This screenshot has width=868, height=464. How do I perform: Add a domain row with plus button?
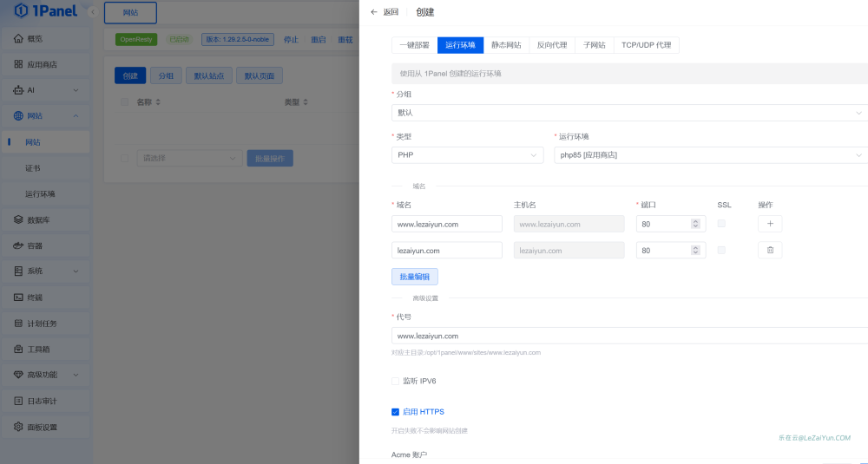[770, 224]
